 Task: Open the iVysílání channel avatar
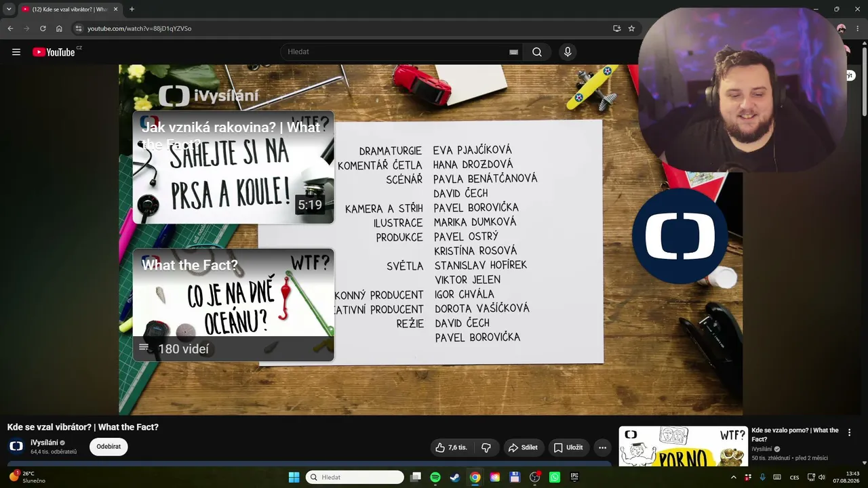point(16,446)
